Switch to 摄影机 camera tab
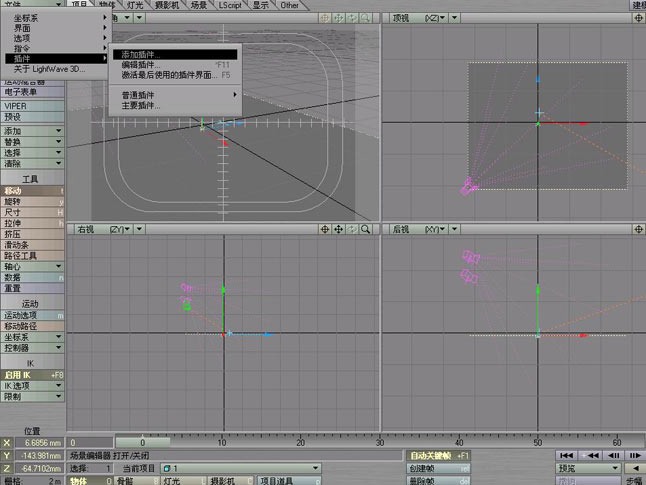Screen dimensions: 646x485 (x=167, y=5)
